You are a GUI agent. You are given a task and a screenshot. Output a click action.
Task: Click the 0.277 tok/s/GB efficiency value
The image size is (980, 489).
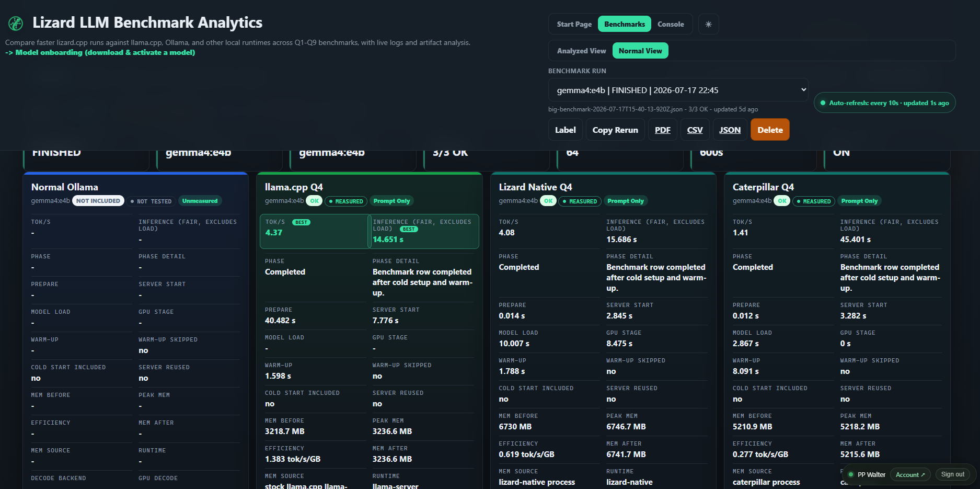[x=760, y=454]
